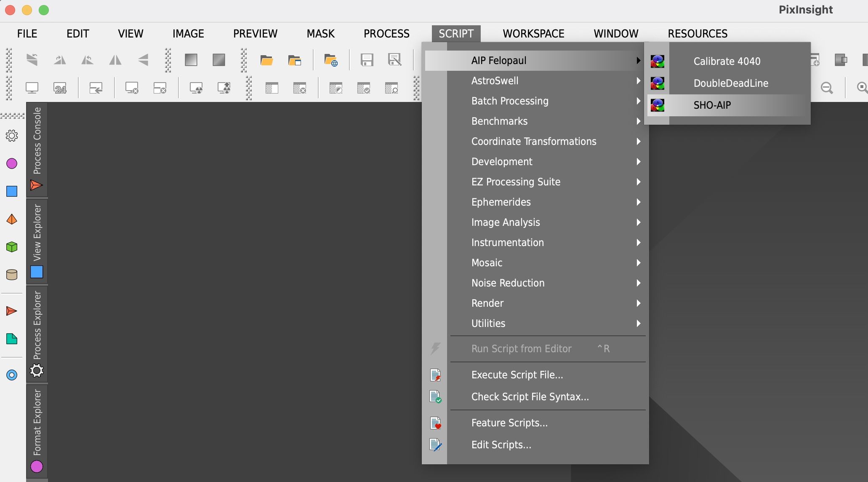
Task: Click the zoom out magnifier icon
Action: coord(827,88)
